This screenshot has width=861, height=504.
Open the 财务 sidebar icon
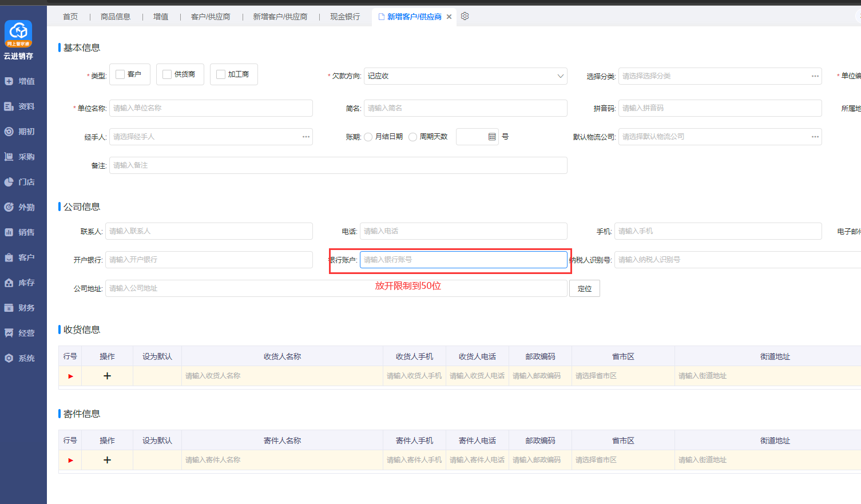click(9, 308)
